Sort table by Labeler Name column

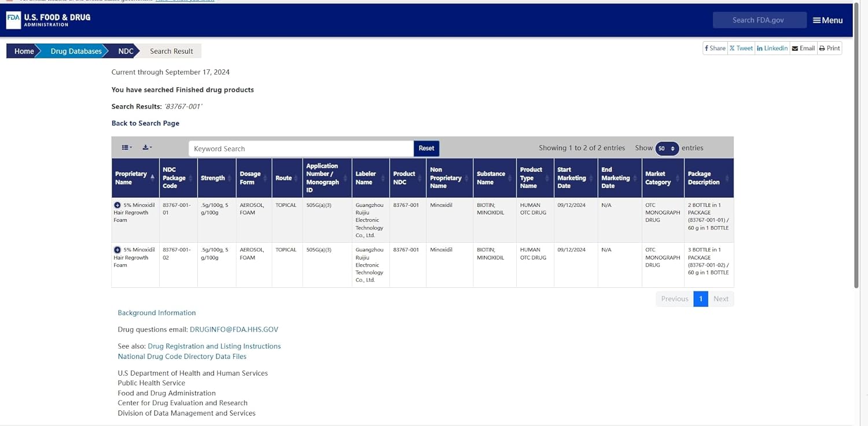[x=371, y=178]
